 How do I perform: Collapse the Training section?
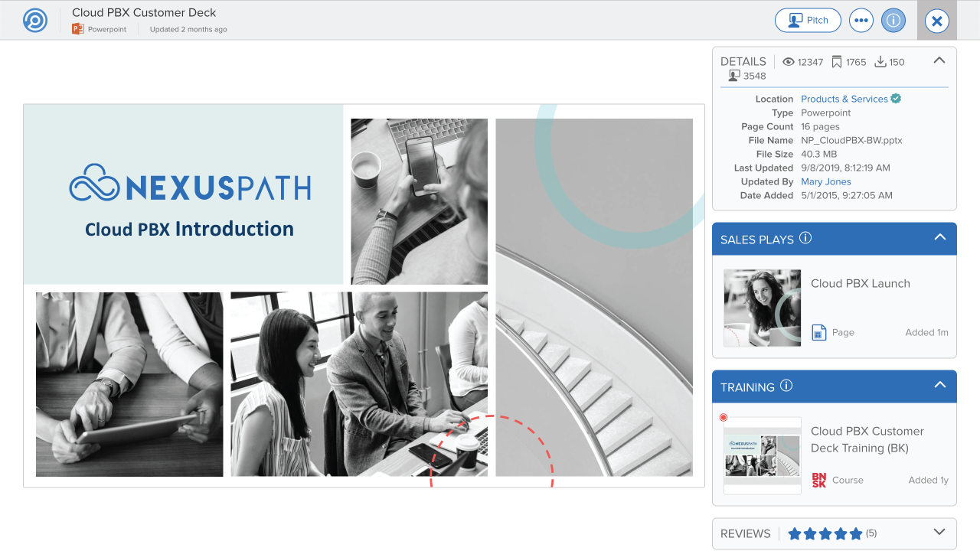click(940, 386)
